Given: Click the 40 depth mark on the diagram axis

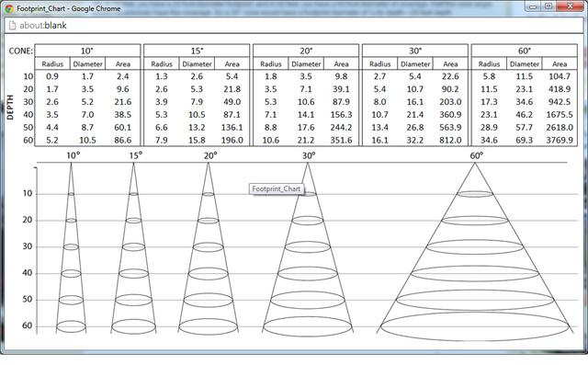Looking at the screenshot, I should pyautogui.click(x=28, y=273).
